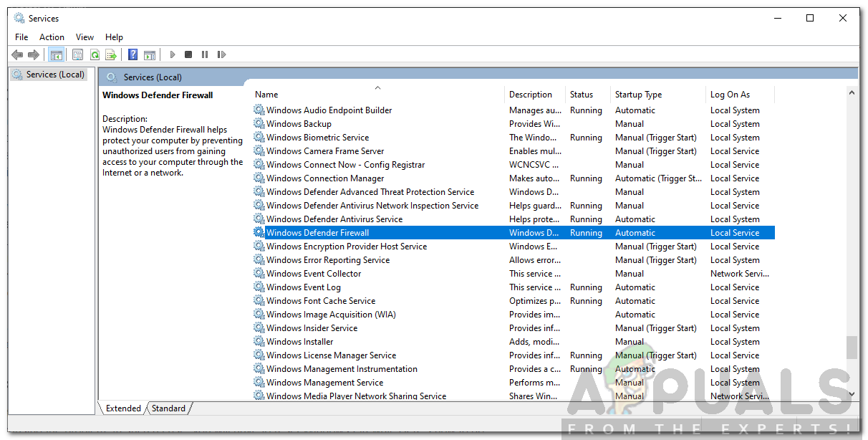Click the gear icon beside Windows Font Cache Service
Viewport: 868px width, 440px height.
(x=259, y=301)
